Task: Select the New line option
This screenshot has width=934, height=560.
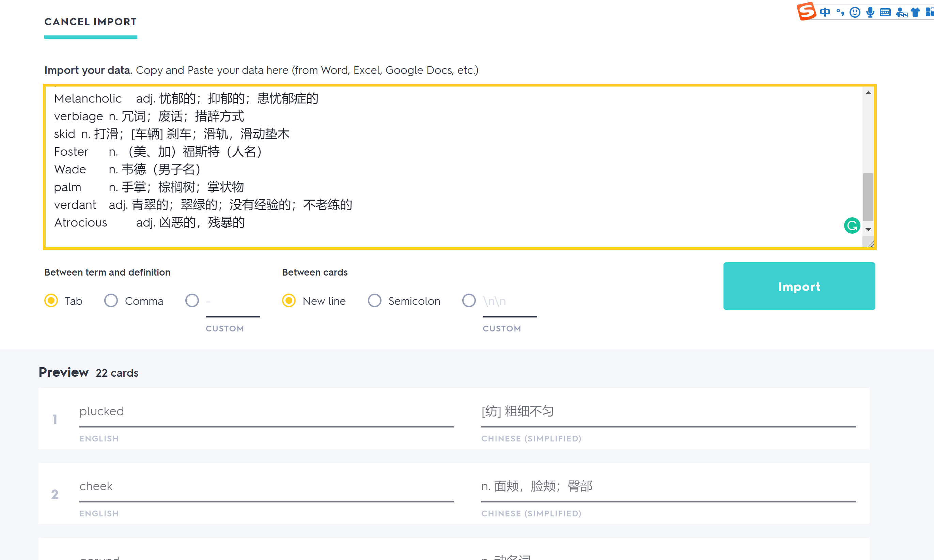Action: 289,301
